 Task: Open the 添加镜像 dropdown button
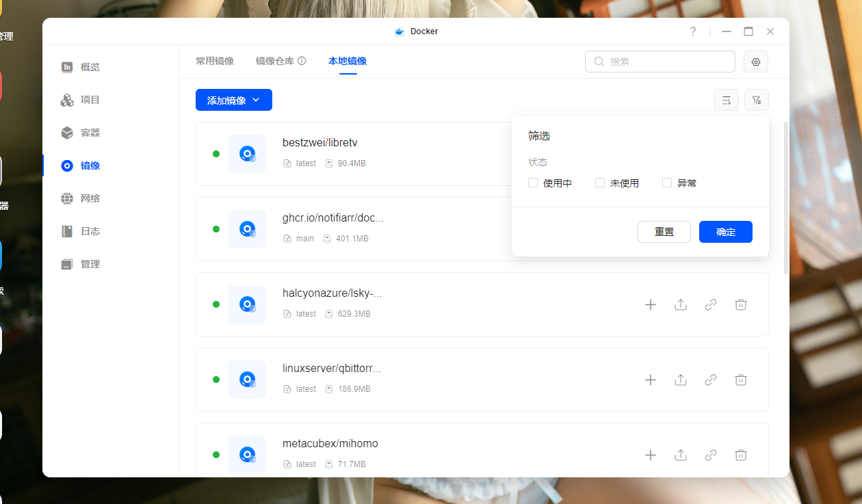pos(234,100)
